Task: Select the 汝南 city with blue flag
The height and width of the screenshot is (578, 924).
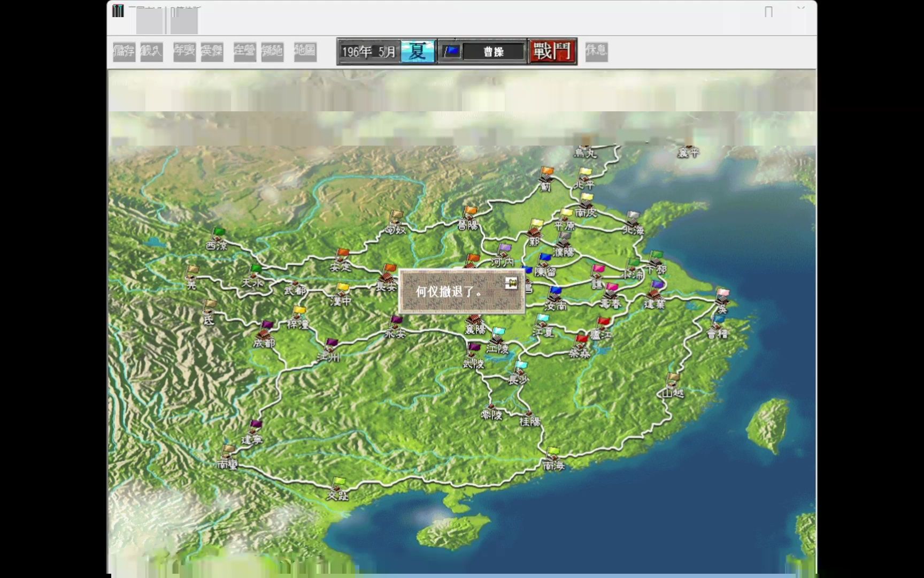Action: (x=556, y=299)
